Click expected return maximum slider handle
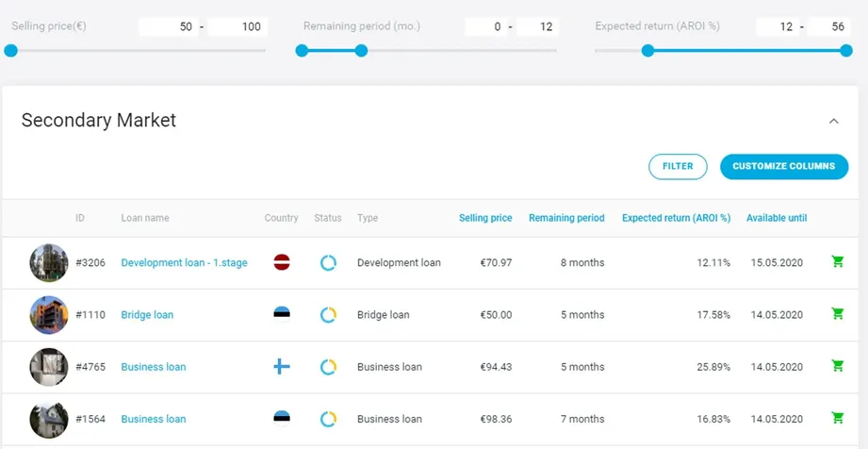The image size is (868, 449). pyautogui.click(x=846, y=51)
